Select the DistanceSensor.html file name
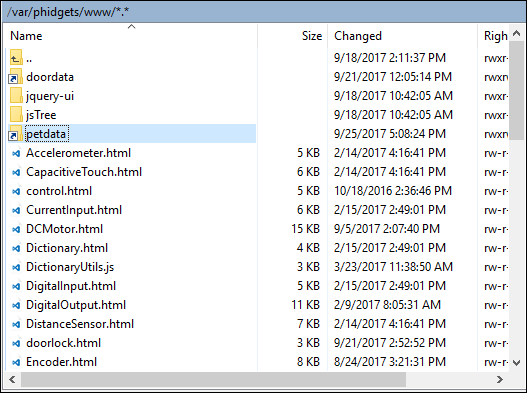 pyautogui.click(x=80, y=324)
